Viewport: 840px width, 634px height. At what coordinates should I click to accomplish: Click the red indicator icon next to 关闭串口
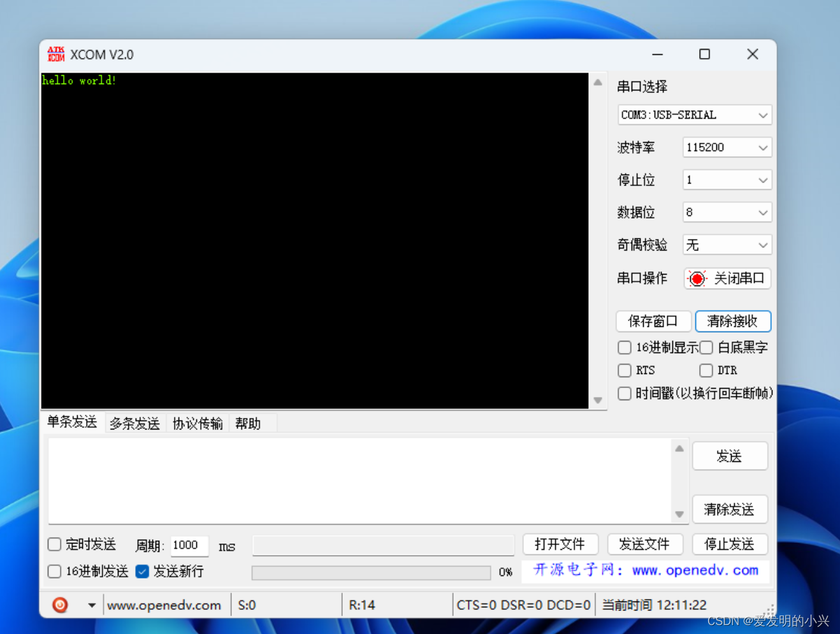point(697,278)
